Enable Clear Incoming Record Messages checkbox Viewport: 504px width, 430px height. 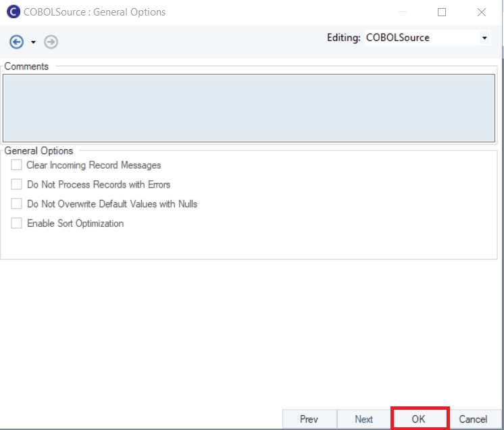(x=16, y=165)
